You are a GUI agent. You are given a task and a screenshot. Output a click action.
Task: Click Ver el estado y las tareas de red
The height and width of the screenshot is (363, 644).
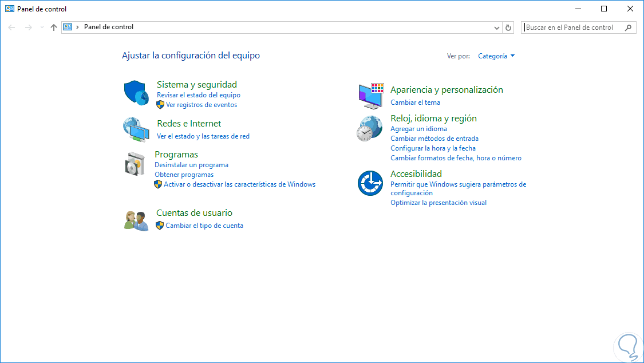pos(203,136)
